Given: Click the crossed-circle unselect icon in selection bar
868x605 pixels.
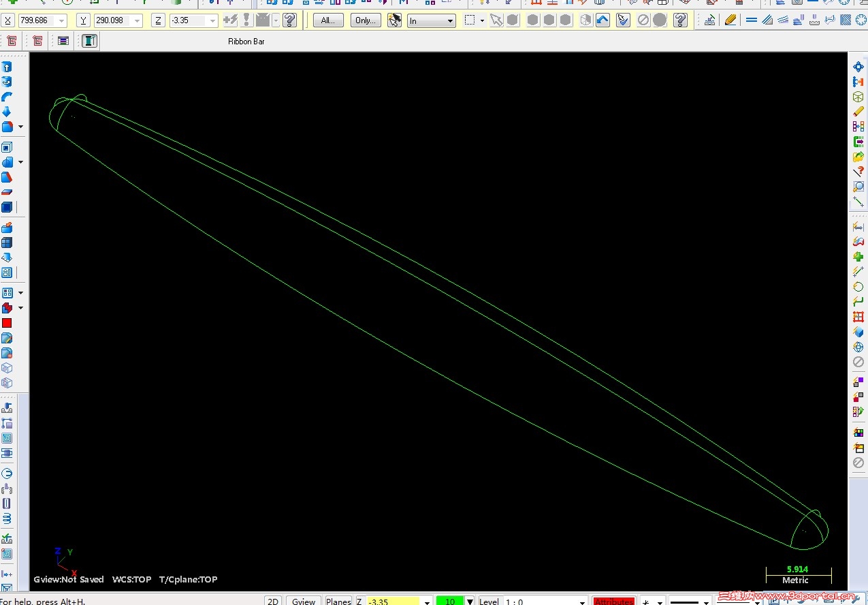Looking at the screenshot, I should tap(643, 20).
